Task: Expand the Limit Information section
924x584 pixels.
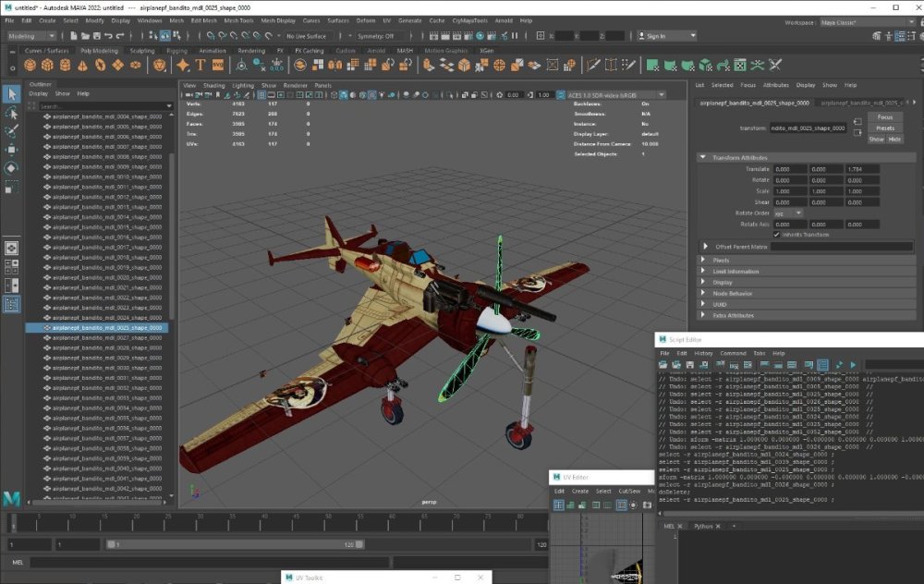Action: 736,272
